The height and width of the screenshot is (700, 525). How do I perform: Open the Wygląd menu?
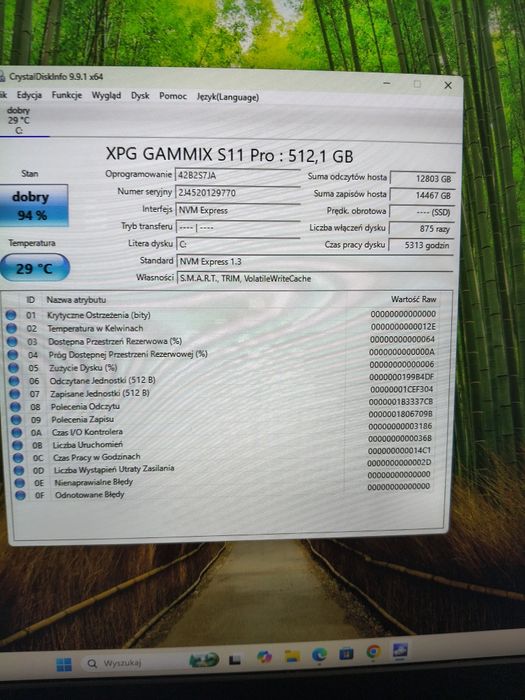coord(106,96)
